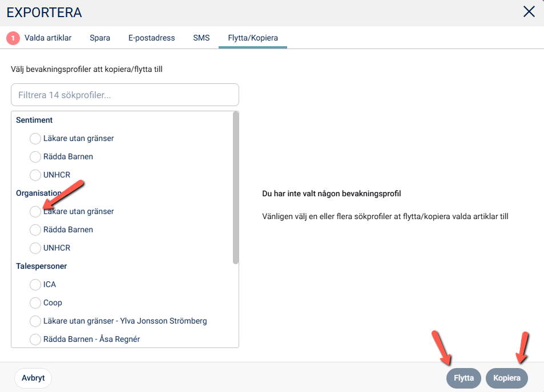
Task: Click the profile list scrollbar
Action: tap(236, 188)
